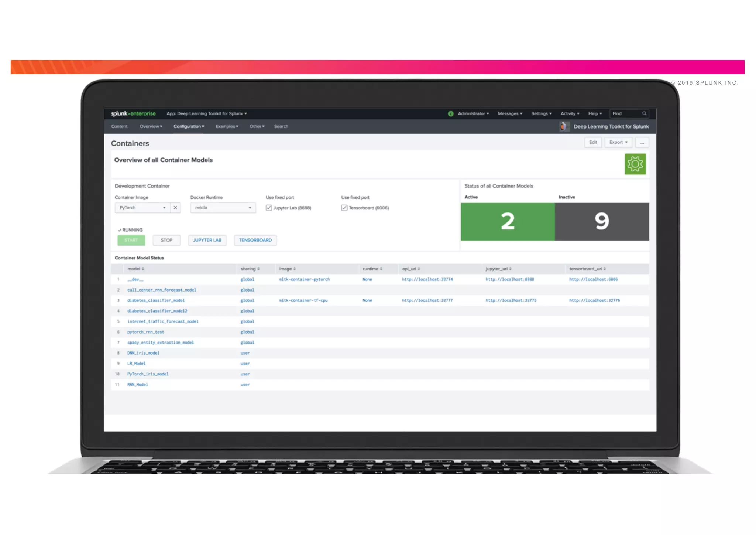Open the diabetes_classifier_model link
756x535 pixels.
[x=156, y=301]
